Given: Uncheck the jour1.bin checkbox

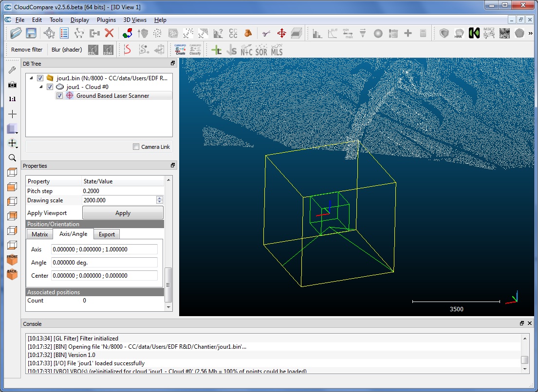Looking at the screenshot, I should click(40, 78).
